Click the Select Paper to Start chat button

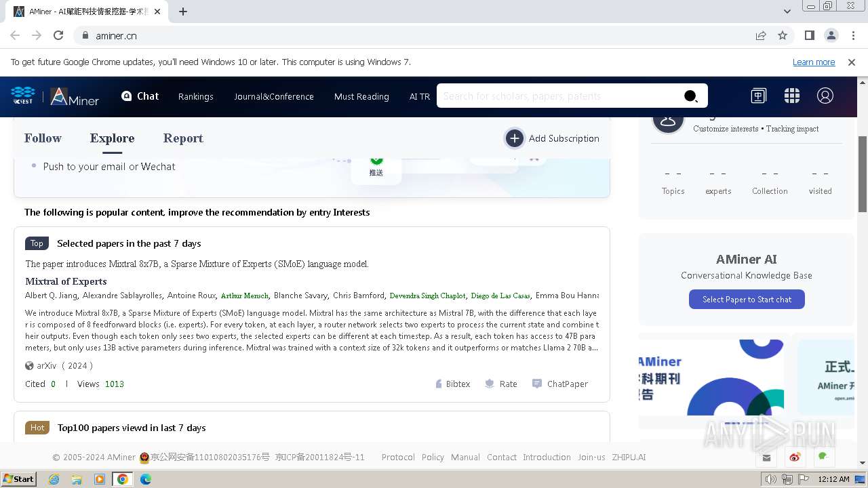(747, 300)
